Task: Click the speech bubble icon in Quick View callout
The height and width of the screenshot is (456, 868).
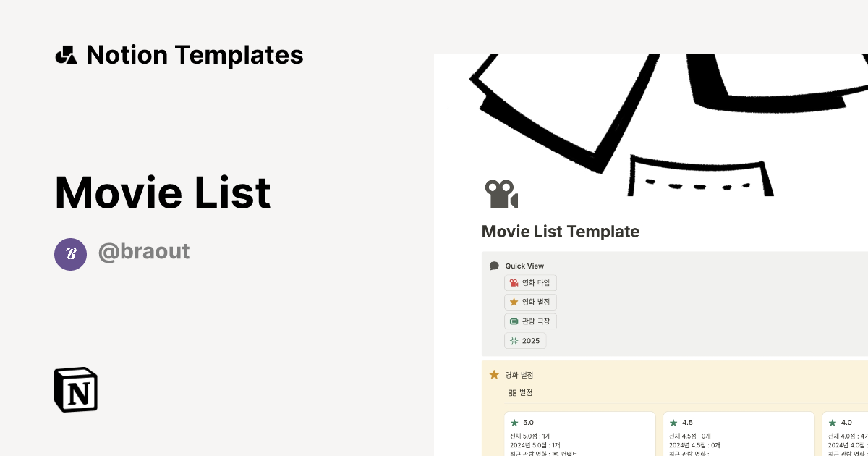Action: tap(494, 266)
